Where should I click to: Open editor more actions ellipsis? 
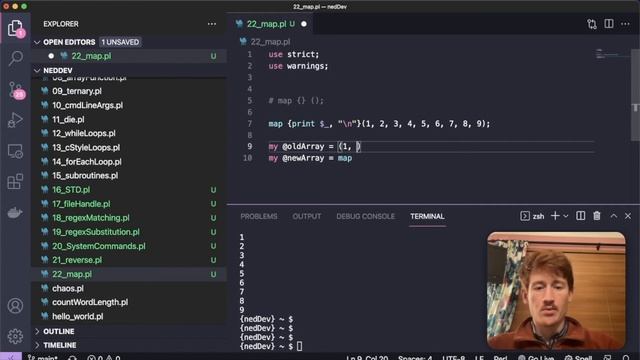point(625,24)
